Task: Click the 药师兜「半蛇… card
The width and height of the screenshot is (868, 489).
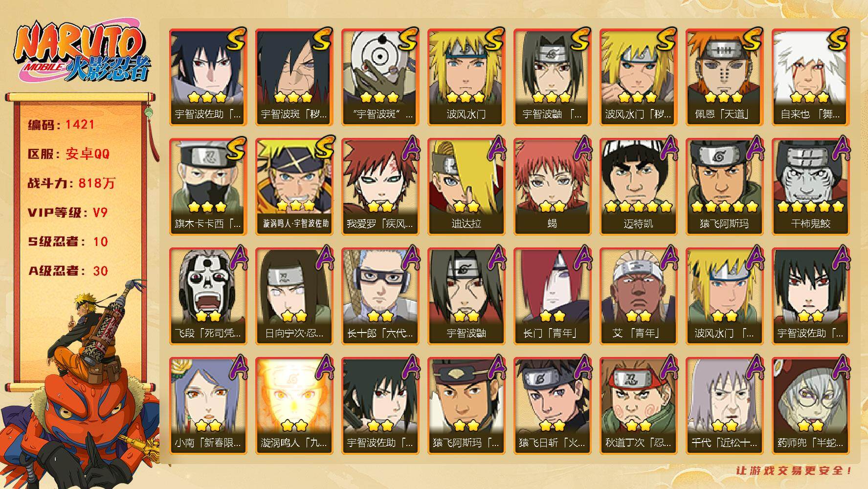Action: point(810,405)
